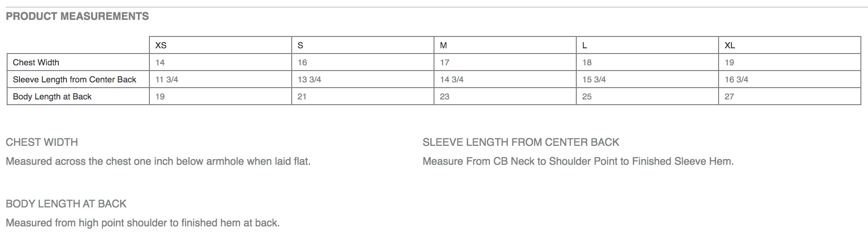Click the XS chest width value 14
Screen dimensions: 868x251
[x=160, y=63]
